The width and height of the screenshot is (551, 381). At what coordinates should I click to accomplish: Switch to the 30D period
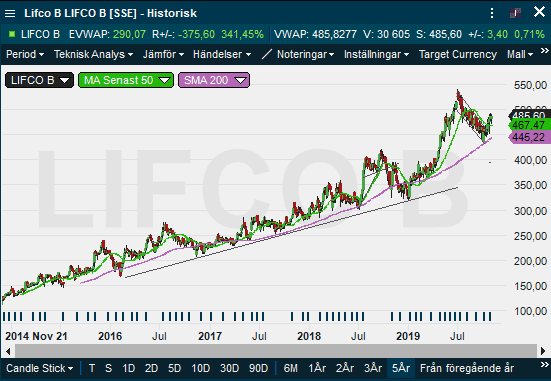(x=229, y=368)
